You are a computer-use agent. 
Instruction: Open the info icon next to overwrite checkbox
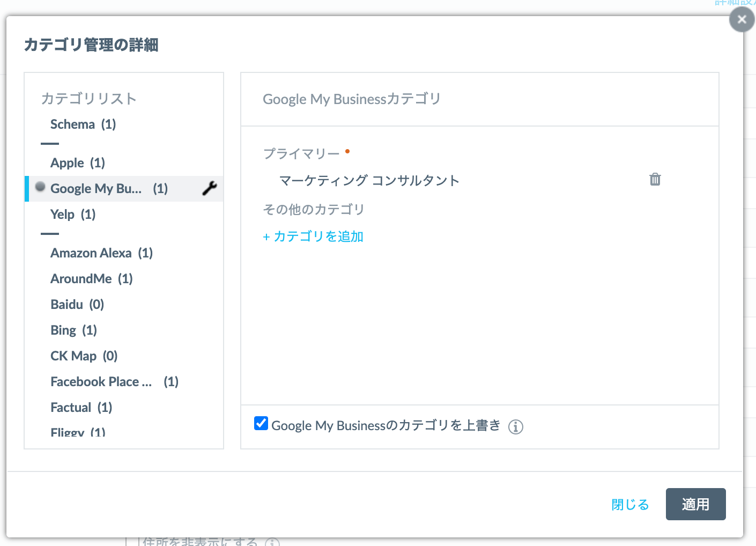coord(516,427)
